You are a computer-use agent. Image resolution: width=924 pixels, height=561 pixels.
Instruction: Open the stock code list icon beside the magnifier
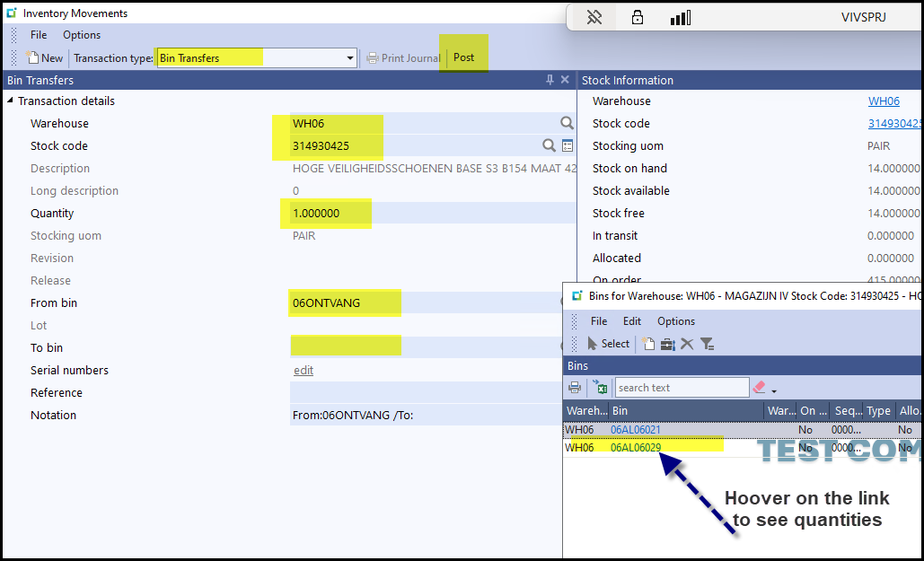click(x=568, y=145)
